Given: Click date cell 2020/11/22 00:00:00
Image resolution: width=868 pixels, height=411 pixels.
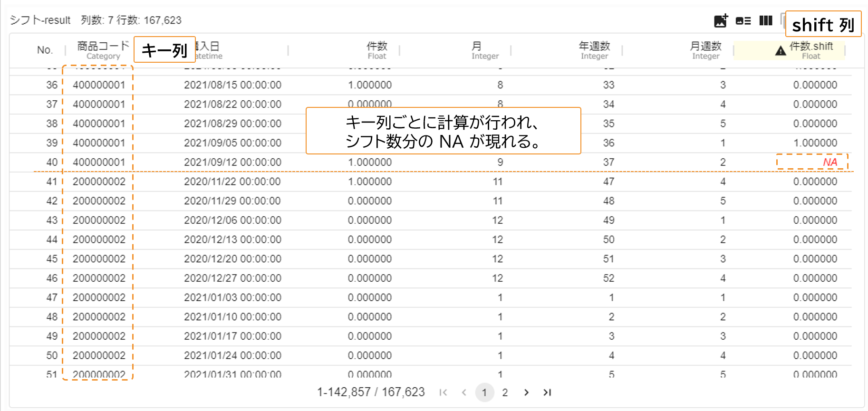Looking at the screenshot, I should pos(232,182).
